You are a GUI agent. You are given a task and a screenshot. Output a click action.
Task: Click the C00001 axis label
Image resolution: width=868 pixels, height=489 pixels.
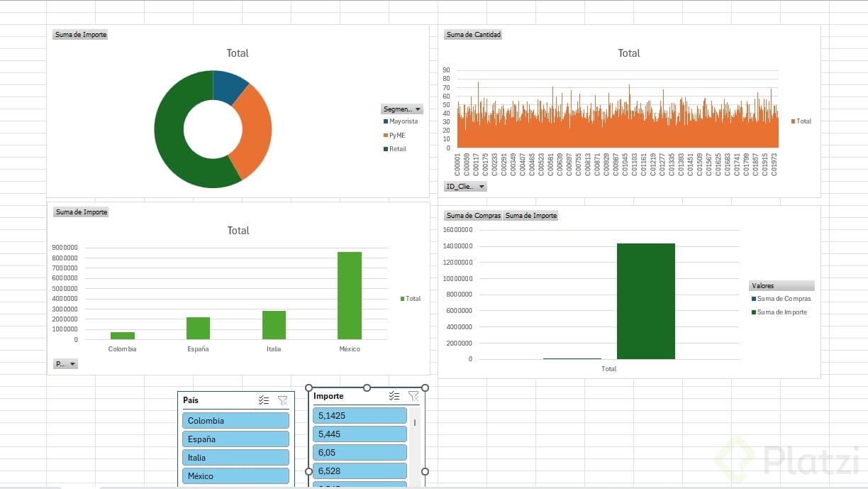pyautogui.click(x=458, y=165)
